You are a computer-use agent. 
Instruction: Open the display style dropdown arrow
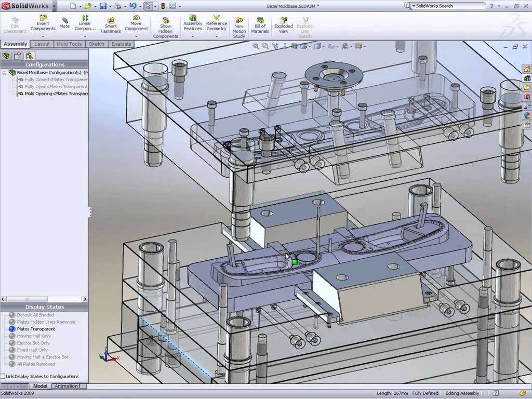[324, 46]
